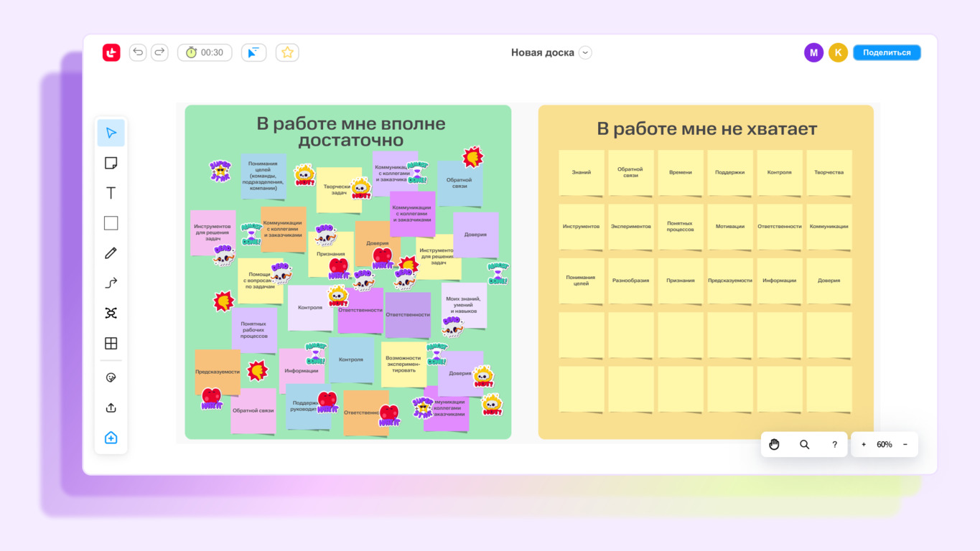Zoom in with the plus button
Image resolution: width=980 pixels, height=551 pixels.
[x=864, y=445]
